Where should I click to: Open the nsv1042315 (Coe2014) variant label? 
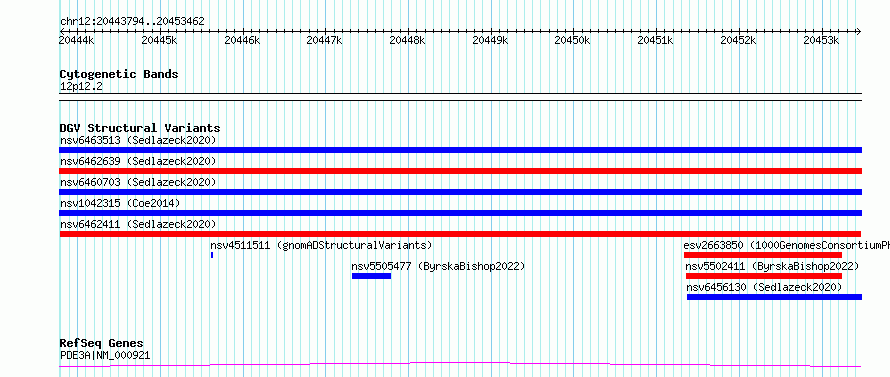coord(119,203)
